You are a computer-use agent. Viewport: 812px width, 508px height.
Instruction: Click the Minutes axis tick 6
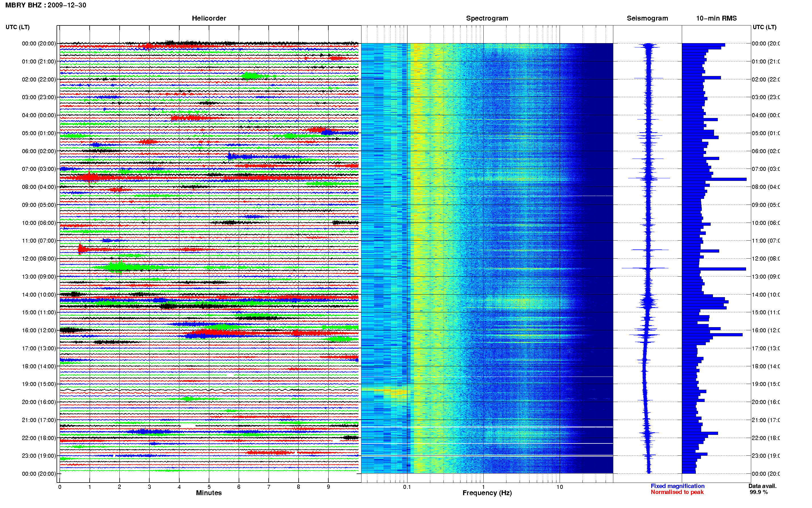[239, 487]
